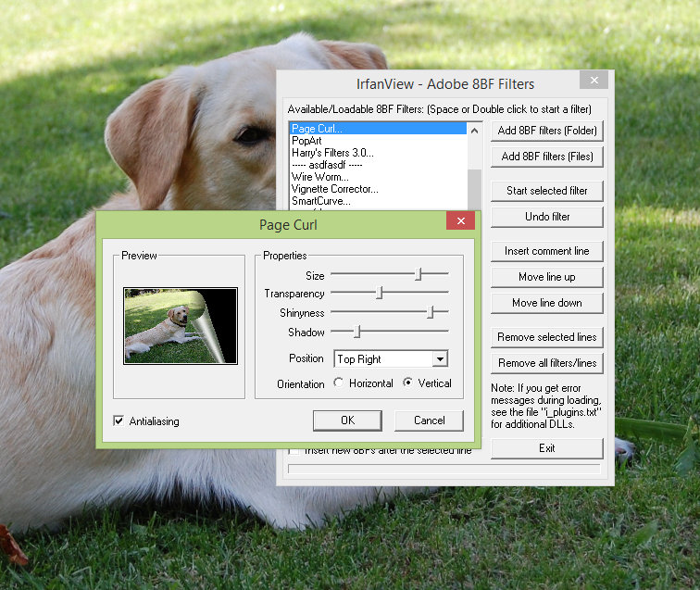Image resolution: width=700 pixels, height=590 pixels.
Task: Click the Shadow slider handle
Action: click(356, 332)
